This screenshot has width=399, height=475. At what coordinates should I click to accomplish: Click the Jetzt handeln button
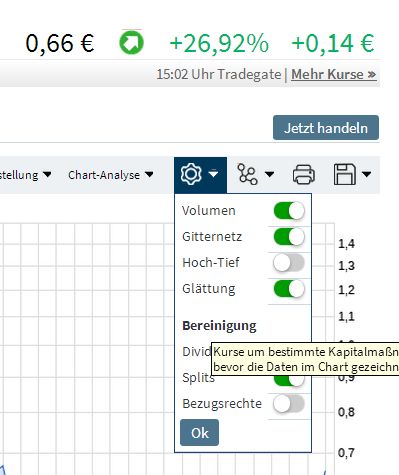point(326,128)
